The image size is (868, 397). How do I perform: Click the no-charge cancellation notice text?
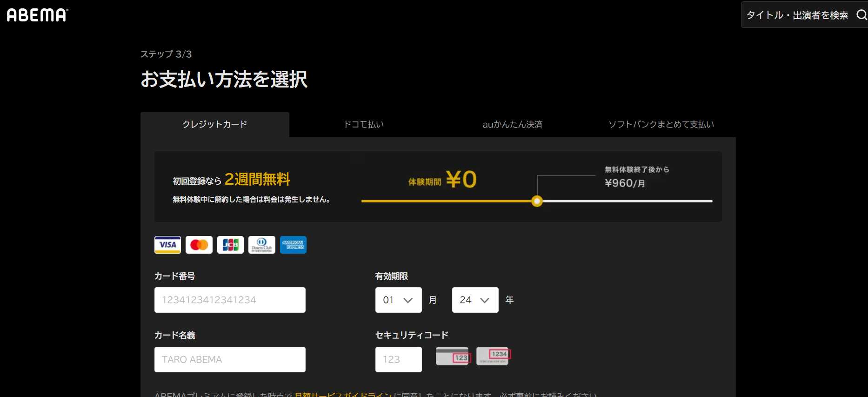[x=251, y=199]
